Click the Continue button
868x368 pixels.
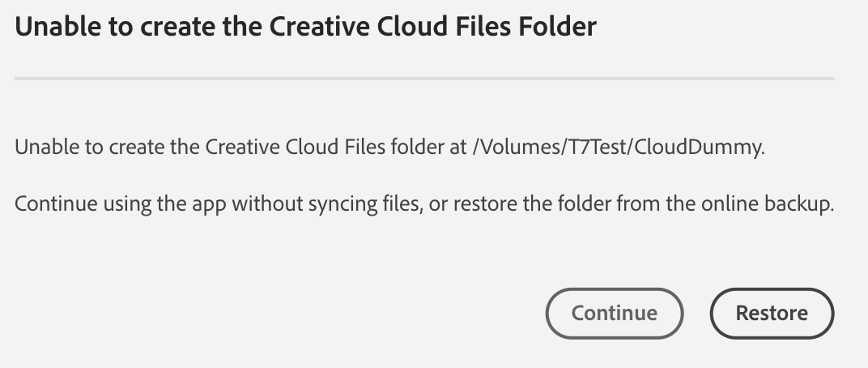point(615,313)
